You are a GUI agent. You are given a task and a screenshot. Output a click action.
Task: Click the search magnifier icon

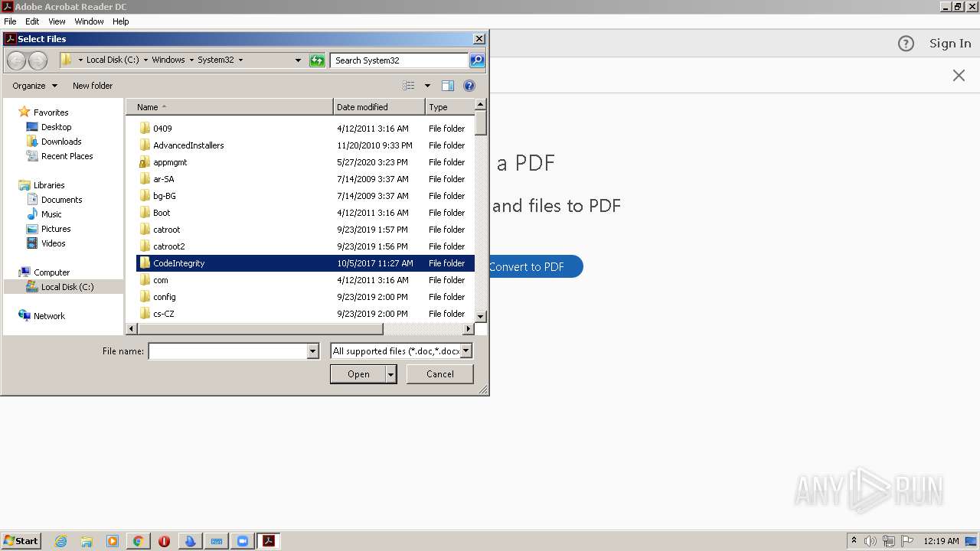click(477, 60)
